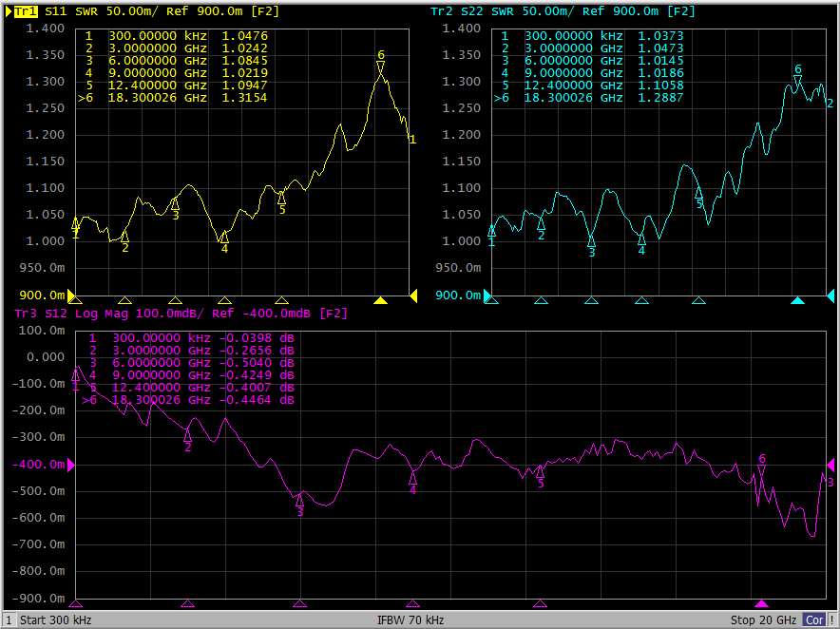Click marker 2 on the yellow S11 trace
840x629 pixels.
(x=124, y=237)
